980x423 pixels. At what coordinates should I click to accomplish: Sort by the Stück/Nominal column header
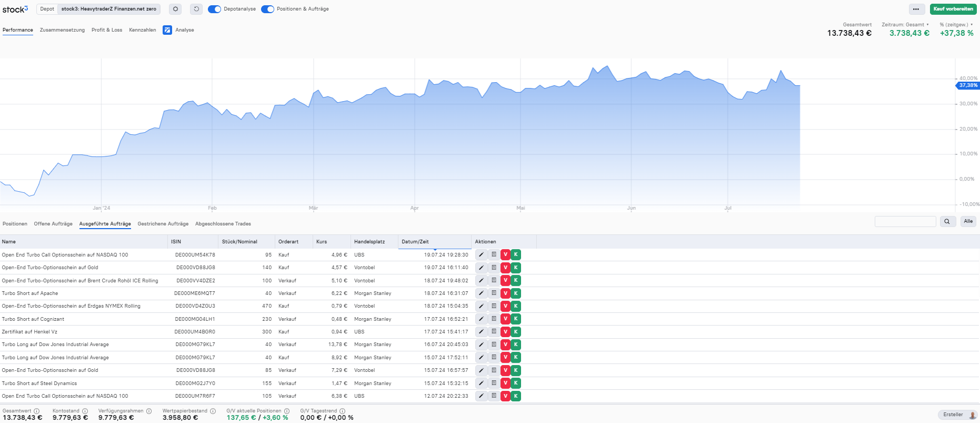[x=246, y=242]
